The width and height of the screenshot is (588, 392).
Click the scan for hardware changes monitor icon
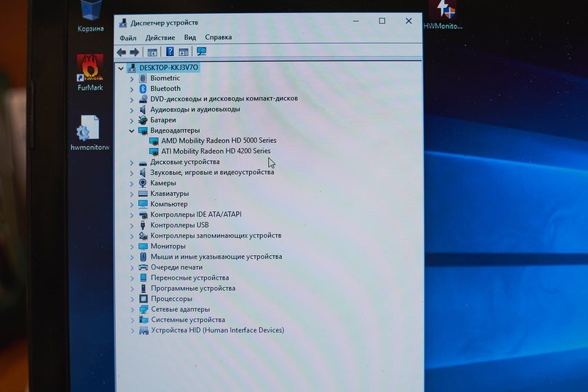[x=202, y=52]
